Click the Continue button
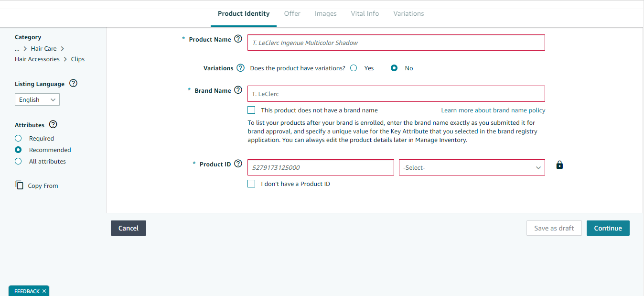 pos(608,228)
